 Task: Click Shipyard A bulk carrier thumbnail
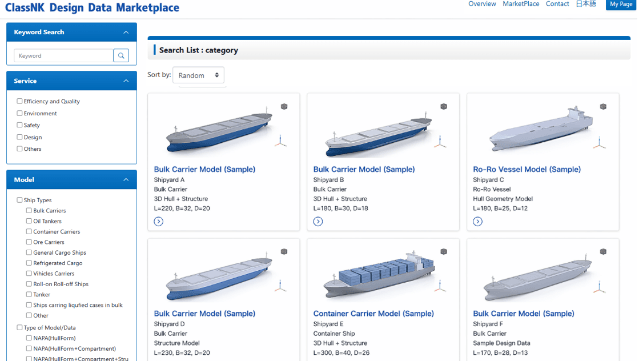tap(219, 129)
